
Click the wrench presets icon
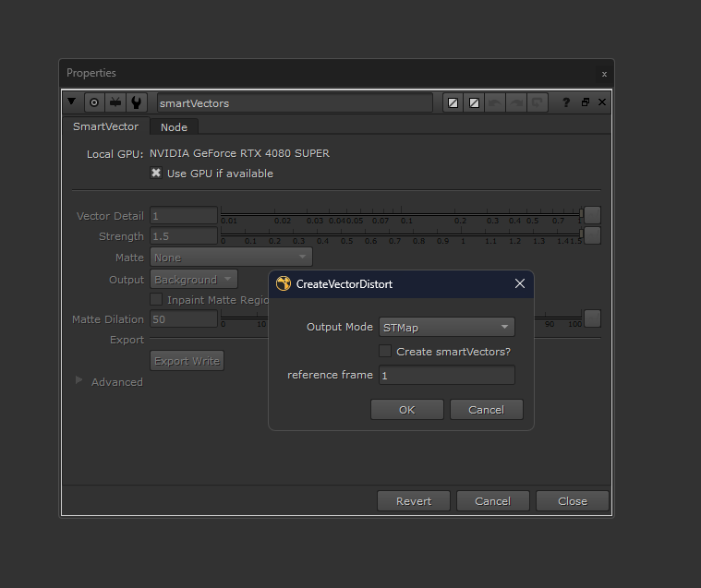coord(136,102)
